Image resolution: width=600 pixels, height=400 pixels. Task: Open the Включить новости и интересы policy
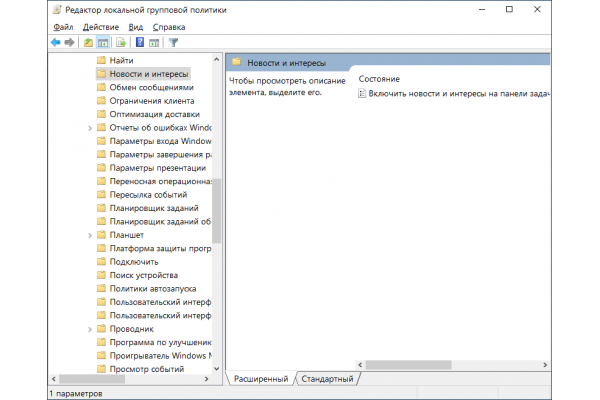[454, 94]
